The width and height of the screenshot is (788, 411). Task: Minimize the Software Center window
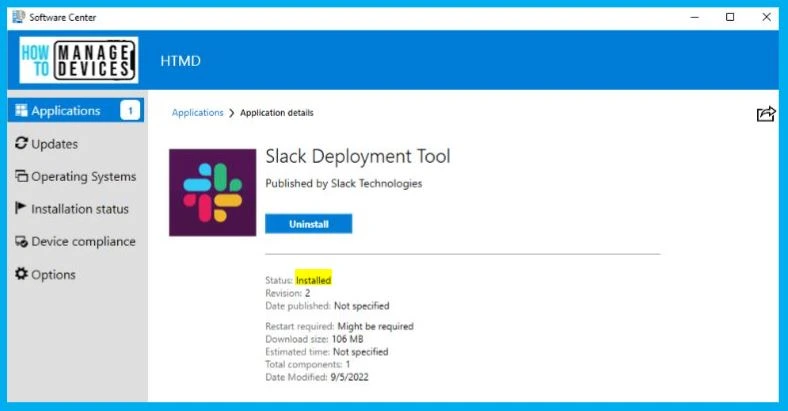point(695,17)
